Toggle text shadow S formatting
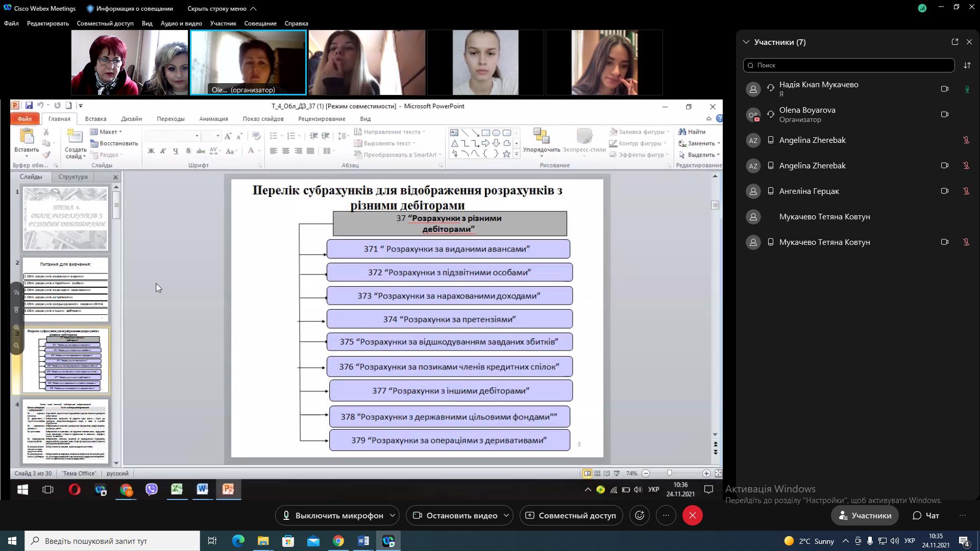 (188, 151)
